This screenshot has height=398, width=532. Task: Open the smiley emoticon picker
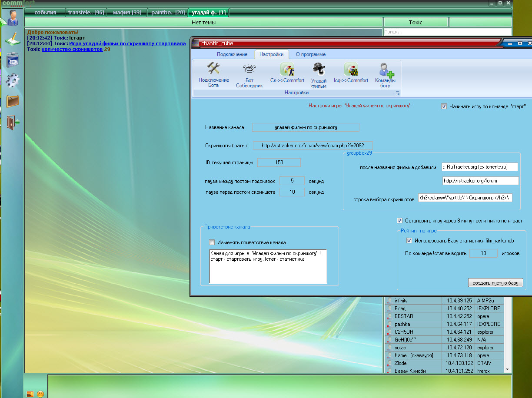pyautogui.click(x=40, y=394)
